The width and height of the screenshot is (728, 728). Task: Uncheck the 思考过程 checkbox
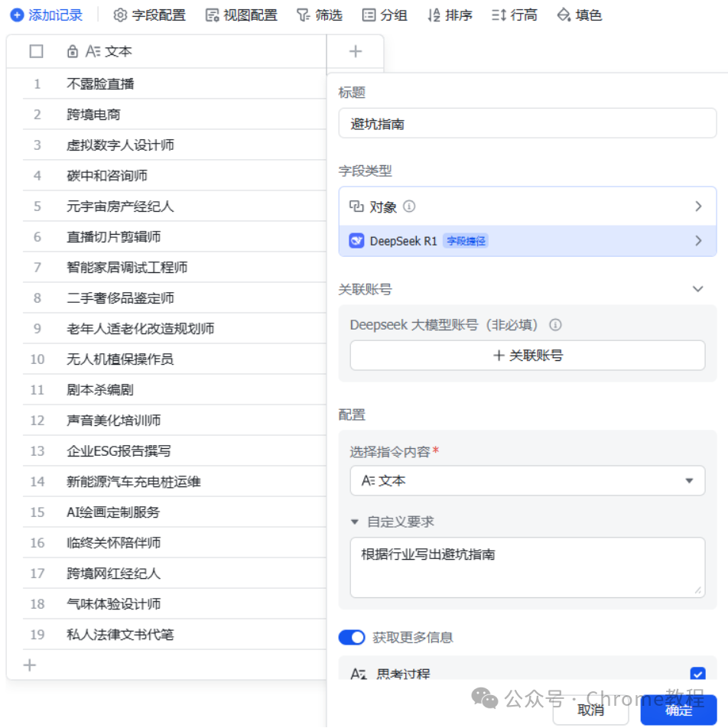(x=698, y=673)
